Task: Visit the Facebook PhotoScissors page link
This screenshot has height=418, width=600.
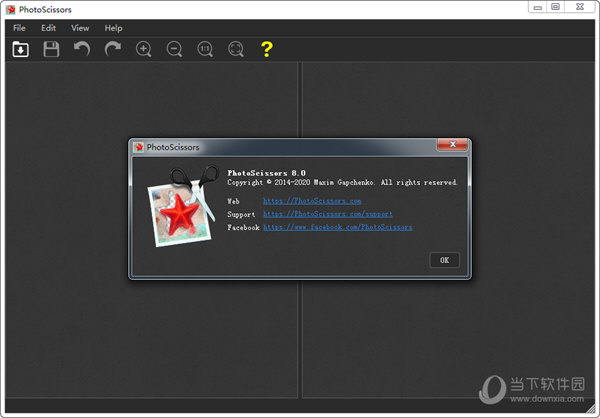Action: [x=337, y=227]
